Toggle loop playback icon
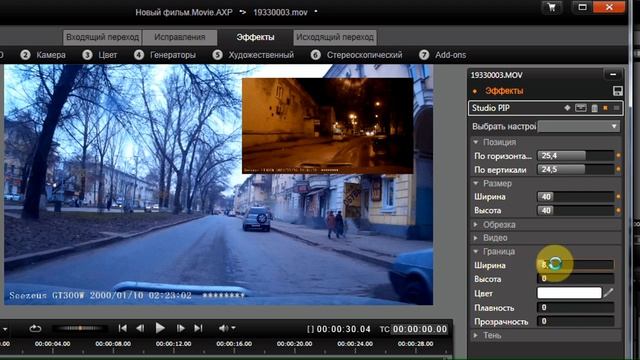The height and width of the screenshot is (360, 640). [35, 328]
